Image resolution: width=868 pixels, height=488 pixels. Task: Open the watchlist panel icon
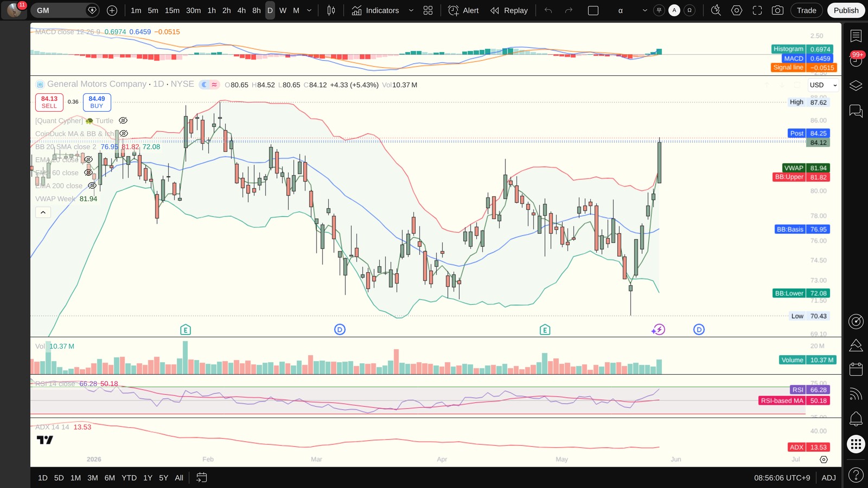856,36
